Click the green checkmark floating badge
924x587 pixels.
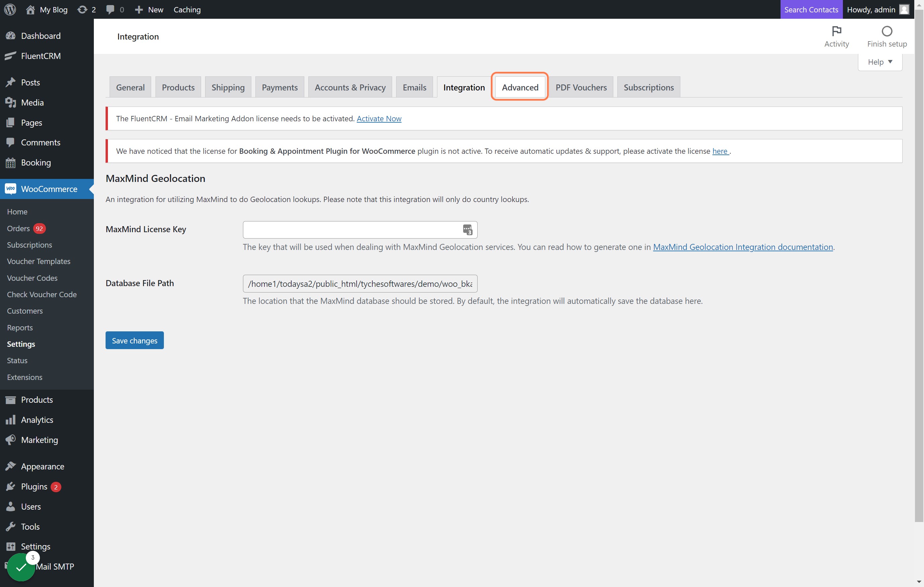click(x=21, y=567)
